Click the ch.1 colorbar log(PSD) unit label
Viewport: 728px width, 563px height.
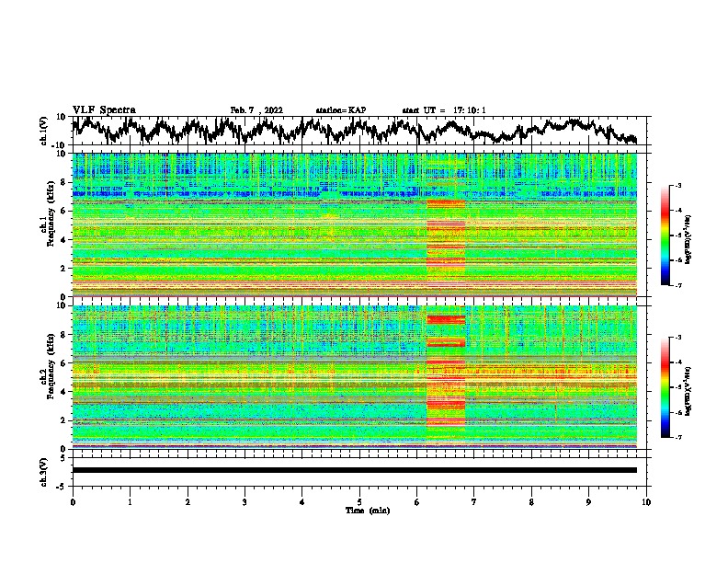pyautogui.click(x=688, y=239)
